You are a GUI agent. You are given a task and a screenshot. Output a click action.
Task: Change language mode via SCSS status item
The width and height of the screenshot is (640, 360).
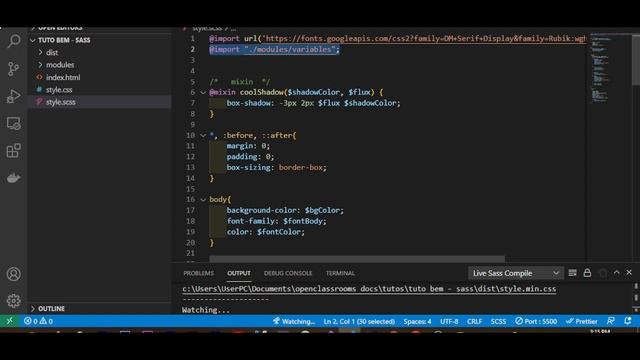[498, 322]
